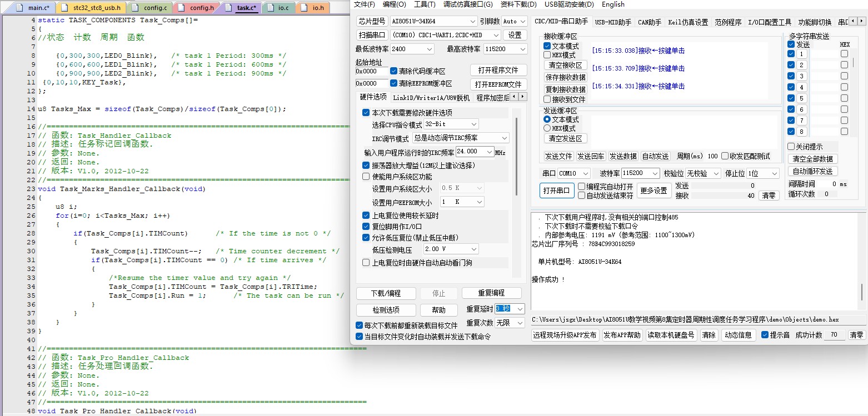Screen dimensions: 868x416
Task: Enable 上电复位时由硬件自动启动看门狗 checkbox
Action: [366, 263]
